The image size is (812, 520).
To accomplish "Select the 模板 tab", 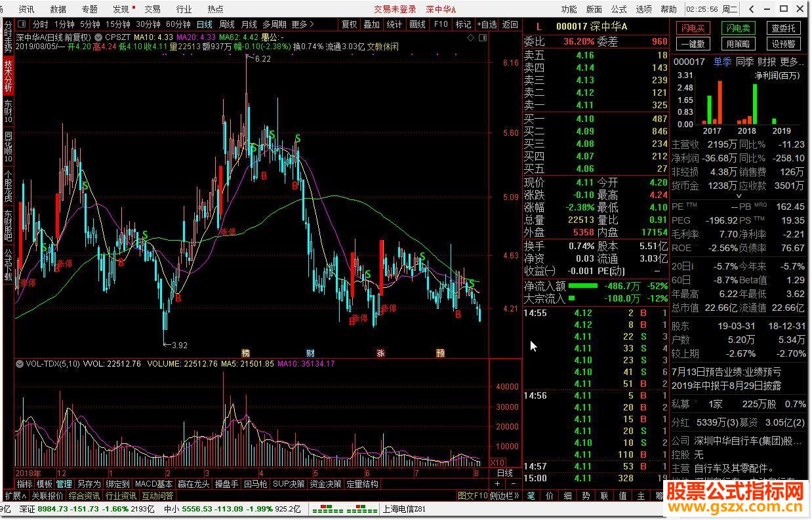I will pyautogui.click(x=44, y=484).
